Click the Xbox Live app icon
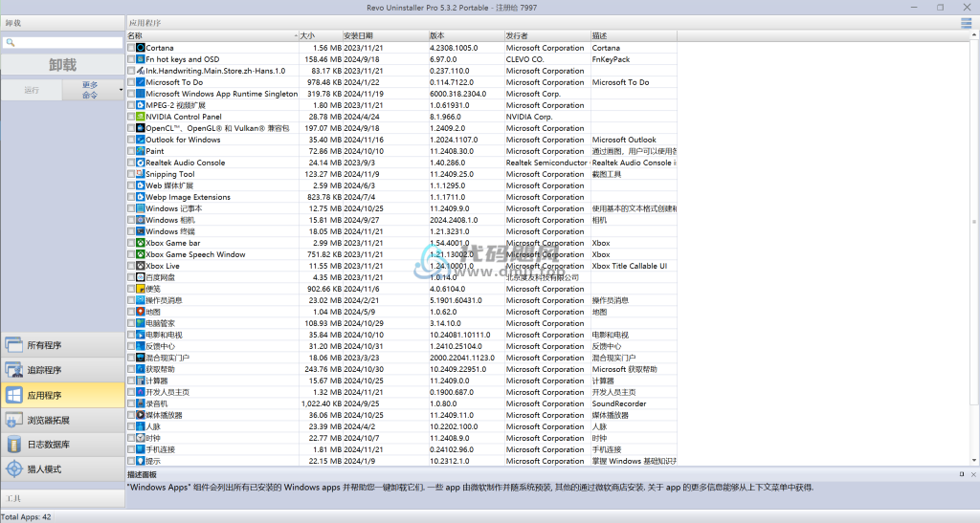Image resolution: width=980 pixels, height=523 pixels. coord(141,266)
